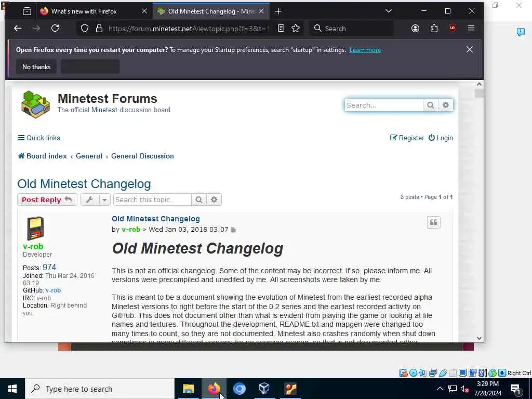
Task: Click the v-rob avatar image
Action: [35, 228]
